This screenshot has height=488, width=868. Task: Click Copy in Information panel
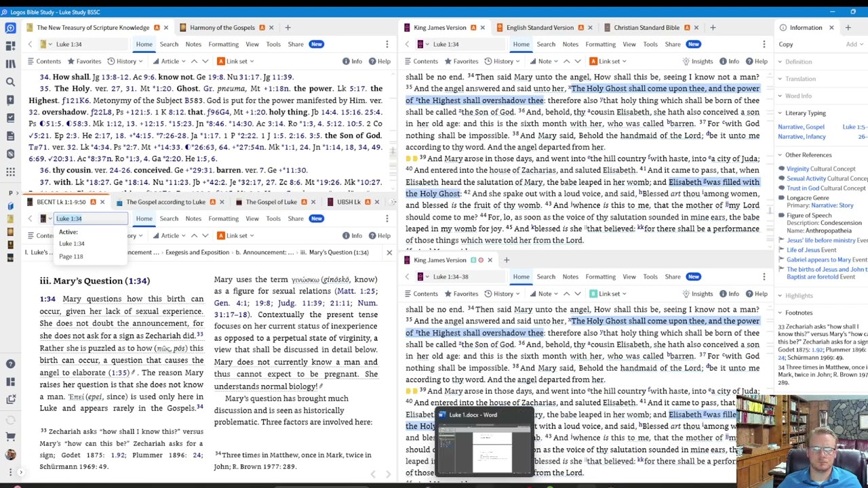786,45
